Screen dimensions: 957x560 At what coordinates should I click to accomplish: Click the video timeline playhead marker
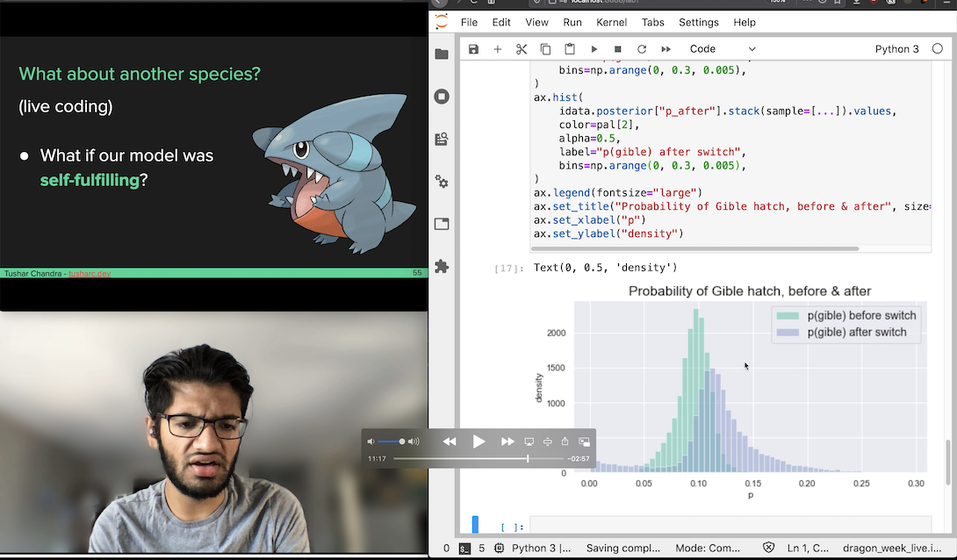[x=528, y=458]
